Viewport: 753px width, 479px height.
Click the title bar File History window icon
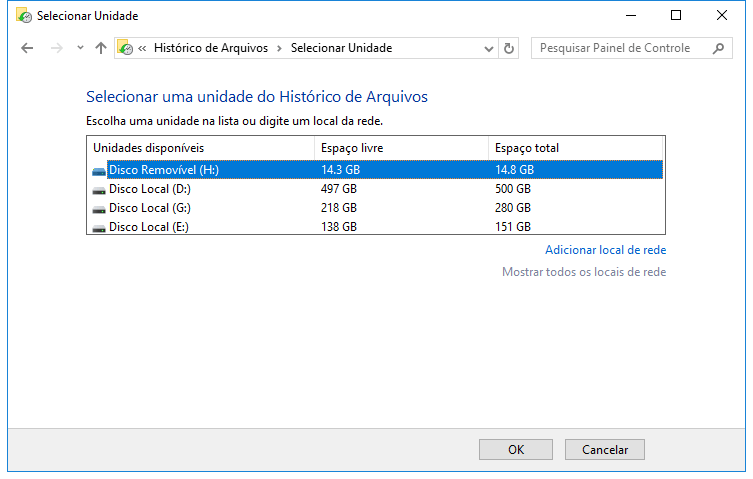(24, 15)
